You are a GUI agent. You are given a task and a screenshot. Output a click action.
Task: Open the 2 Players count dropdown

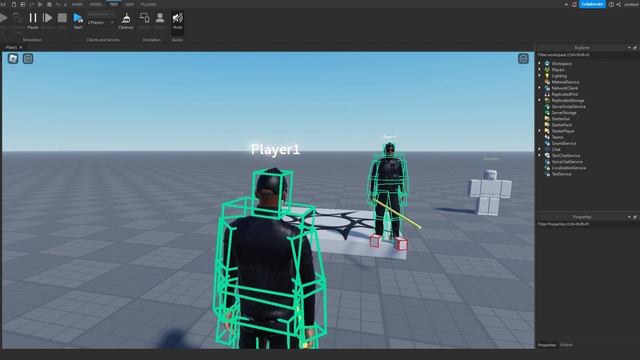click(101, 22)
